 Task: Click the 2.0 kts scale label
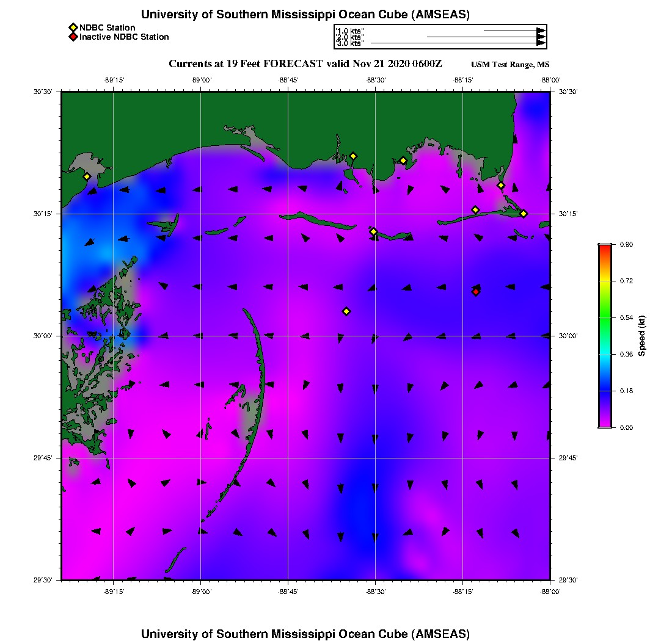tap(350, 37)
